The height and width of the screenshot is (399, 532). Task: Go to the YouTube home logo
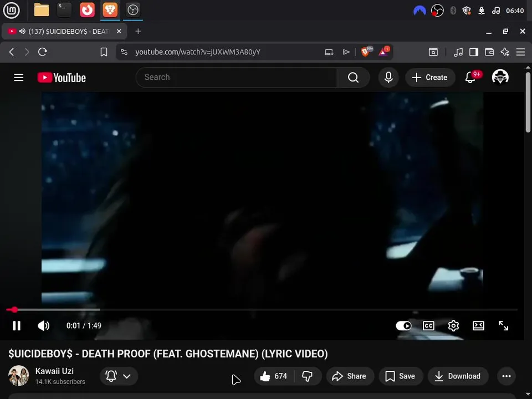pos(62,78)
